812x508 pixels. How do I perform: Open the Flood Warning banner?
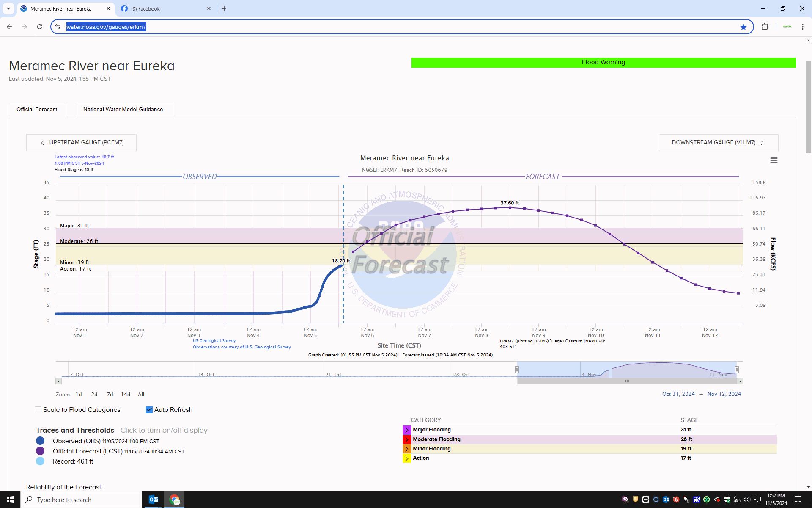[603, 62]
